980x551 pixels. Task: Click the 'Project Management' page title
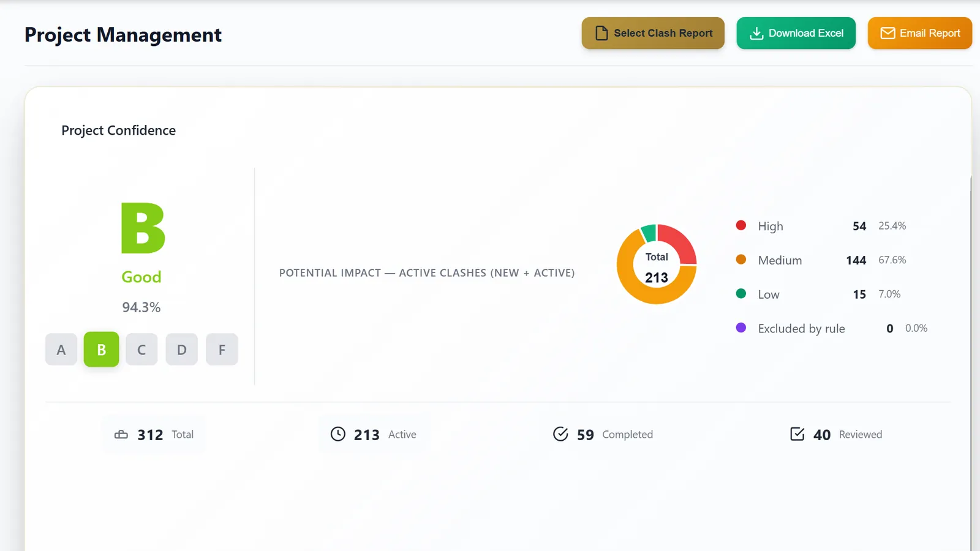point(123,35)
